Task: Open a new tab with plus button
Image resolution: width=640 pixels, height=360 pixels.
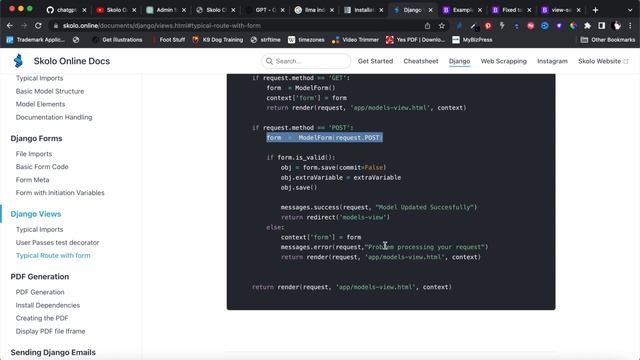Action: pos(596,10)
